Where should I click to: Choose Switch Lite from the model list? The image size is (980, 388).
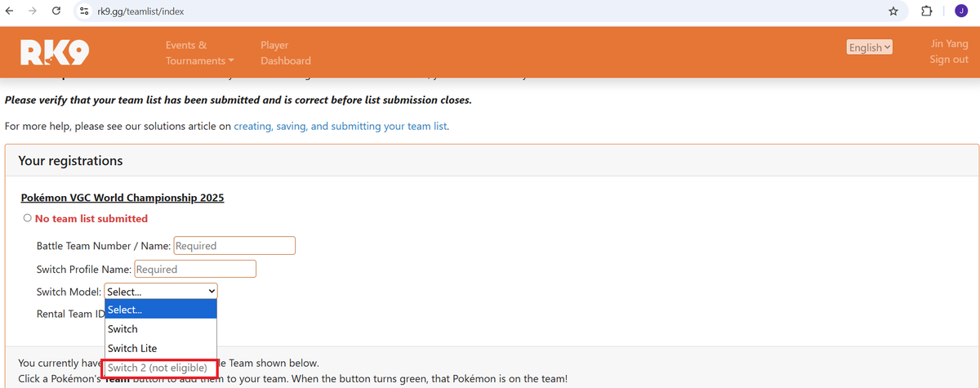point(161,349)
